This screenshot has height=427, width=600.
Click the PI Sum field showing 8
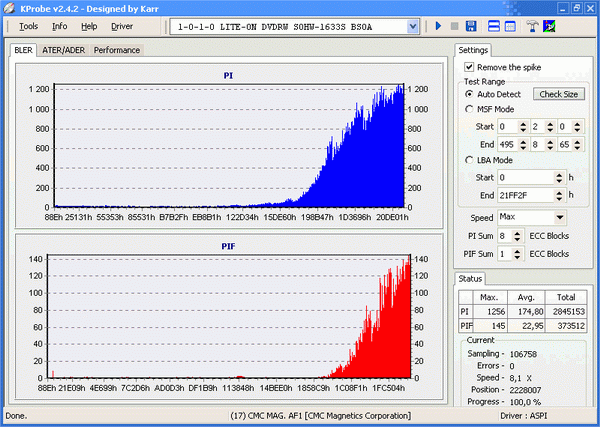coord(505,236)
